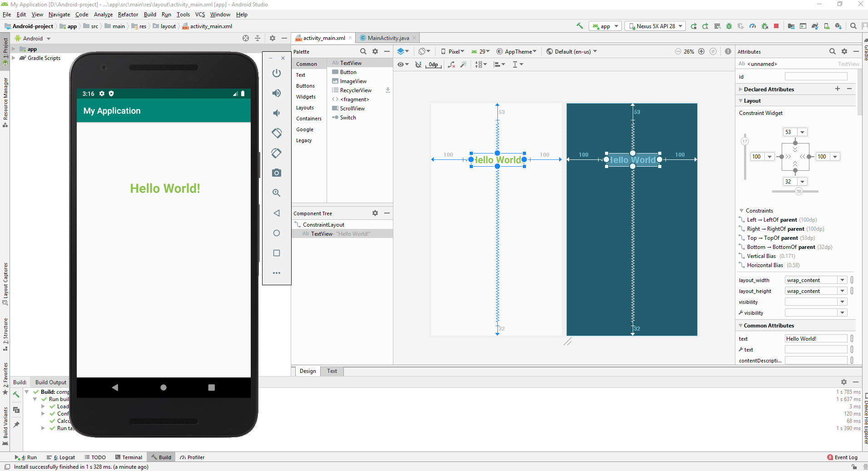Click the Infer Constraints magic wand icon
Image resolution: width=868 pixels, height=471 pixels.
click(x=463, y=64)
